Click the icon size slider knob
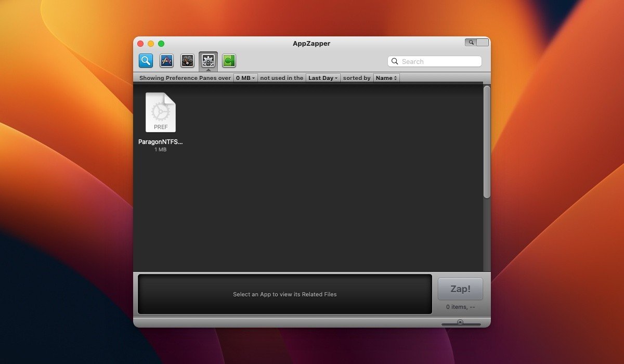 460,322
